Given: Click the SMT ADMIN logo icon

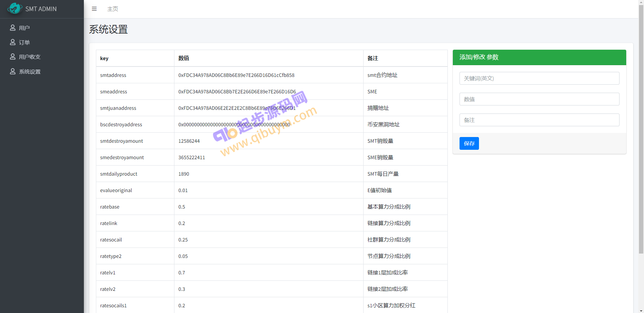Looking at the screenshot, I should [x=14, y=9].
